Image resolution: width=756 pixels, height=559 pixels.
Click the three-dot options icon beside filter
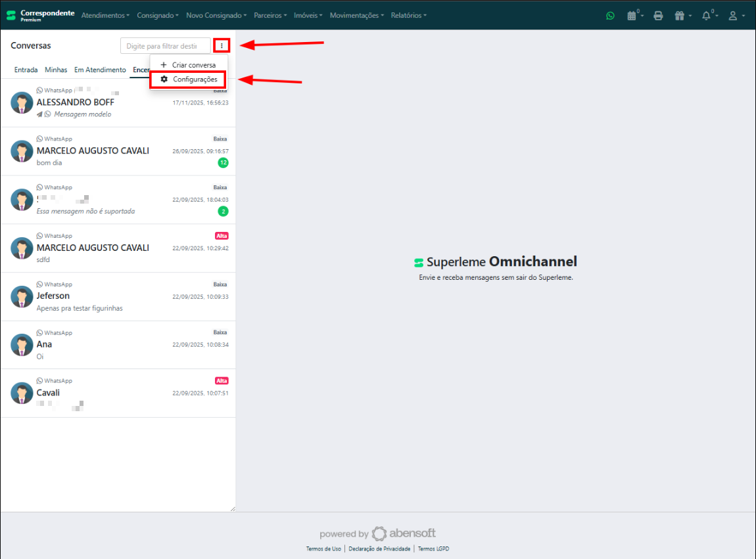click(222, 46)
